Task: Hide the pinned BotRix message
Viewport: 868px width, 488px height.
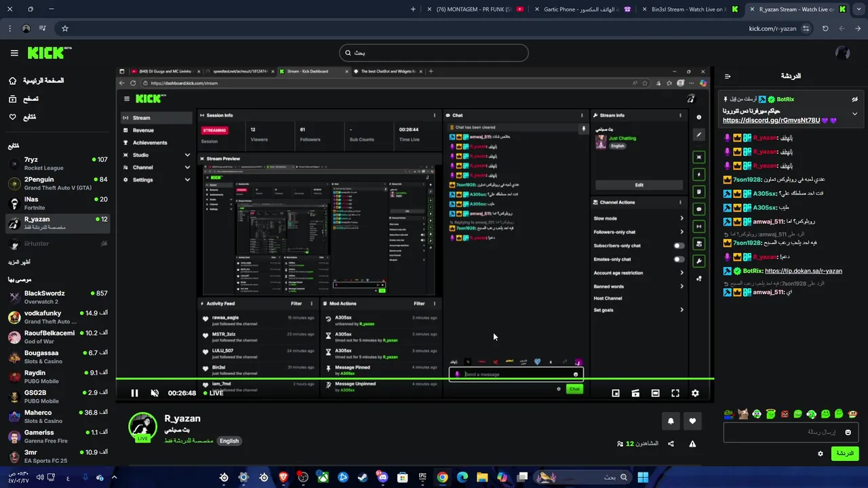Action: 854,99
